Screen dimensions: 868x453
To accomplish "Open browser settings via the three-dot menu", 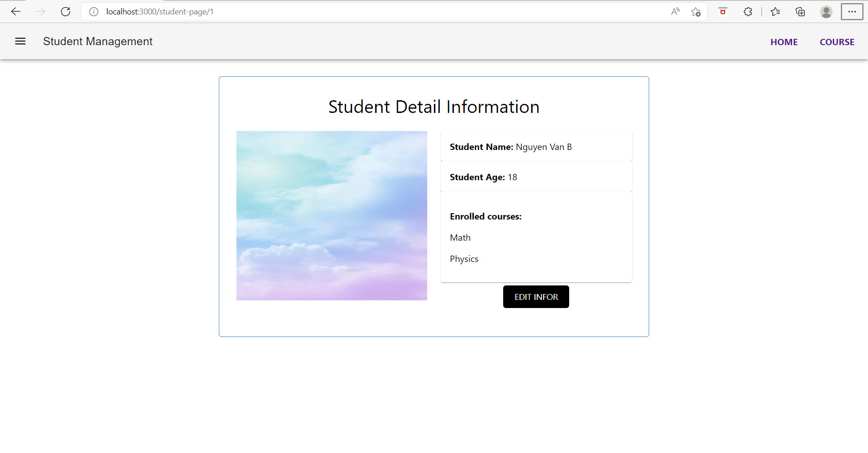I will (852, 12).
